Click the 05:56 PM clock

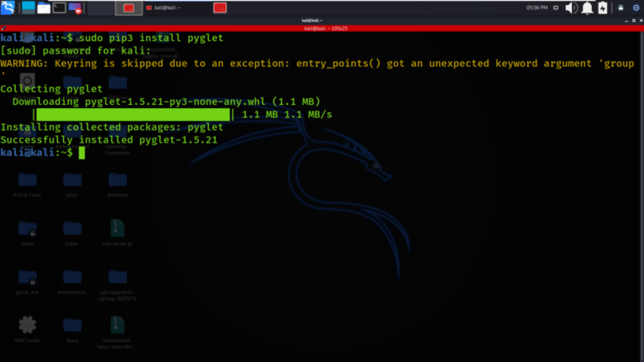tap(537, 8)
